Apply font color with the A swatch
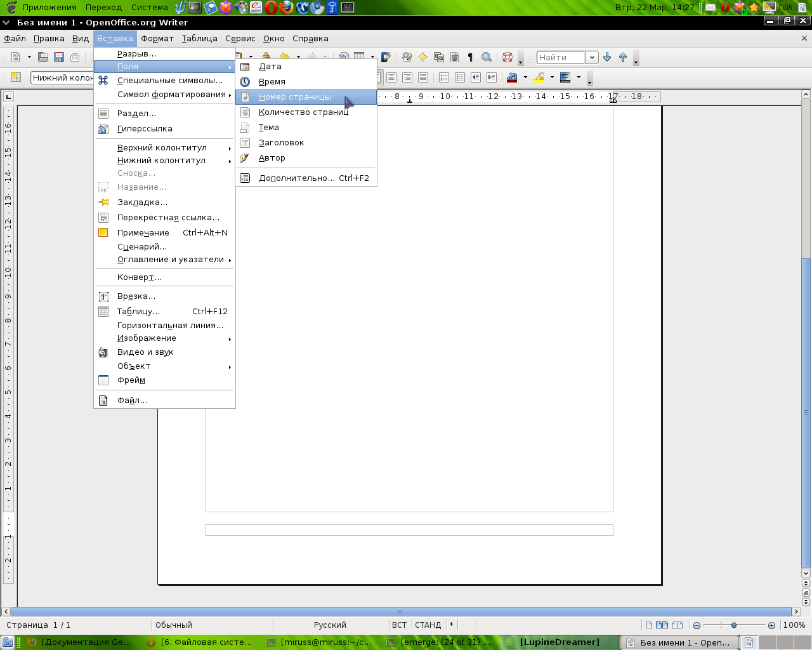The height and width of the screenshot is (650, 812). tap(513, 77)
